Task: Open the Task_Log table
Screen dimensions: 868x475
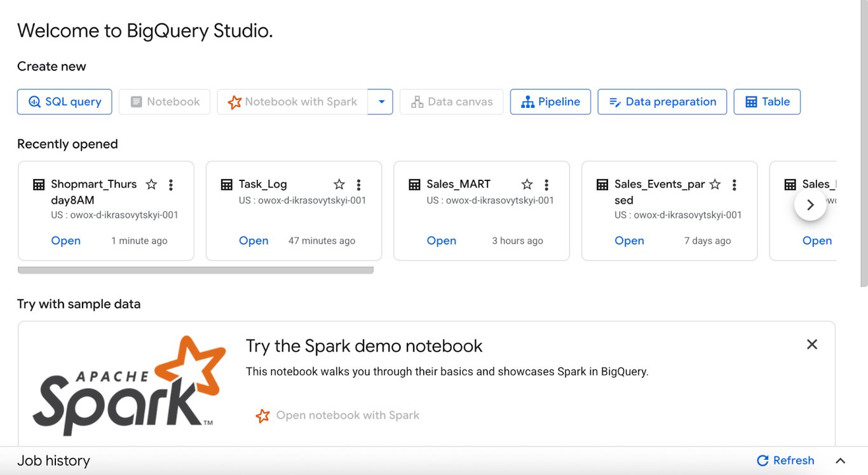Action: click(x=254, y=241)
